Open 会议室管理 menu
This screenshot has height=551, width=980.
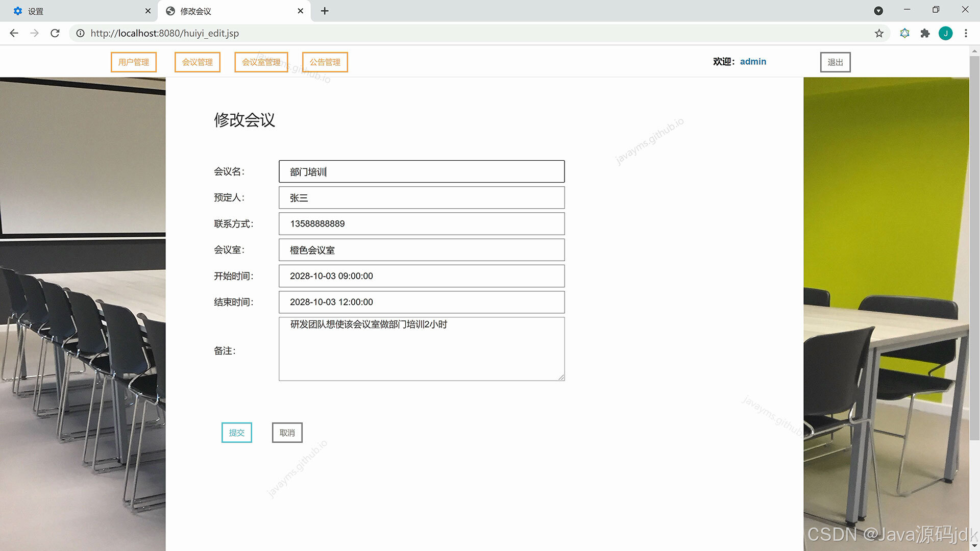[x=261, y=62]
